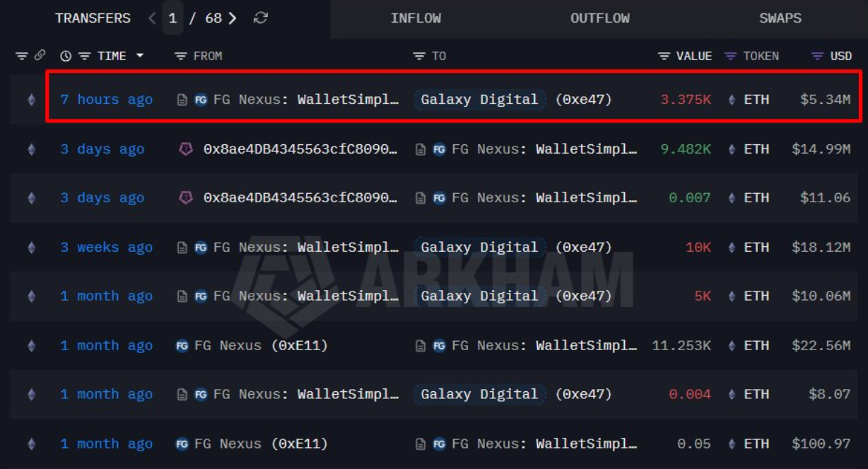Viewport: 868px width, 469px height.
Task: Go to the previous transfers page
Action: point(152,18)
